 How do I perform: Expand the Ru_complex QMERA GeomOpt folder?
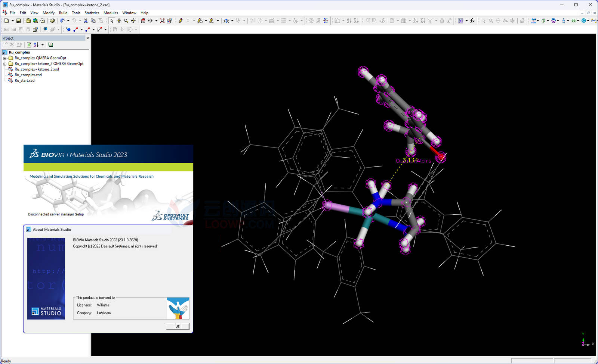coord(5,58)
